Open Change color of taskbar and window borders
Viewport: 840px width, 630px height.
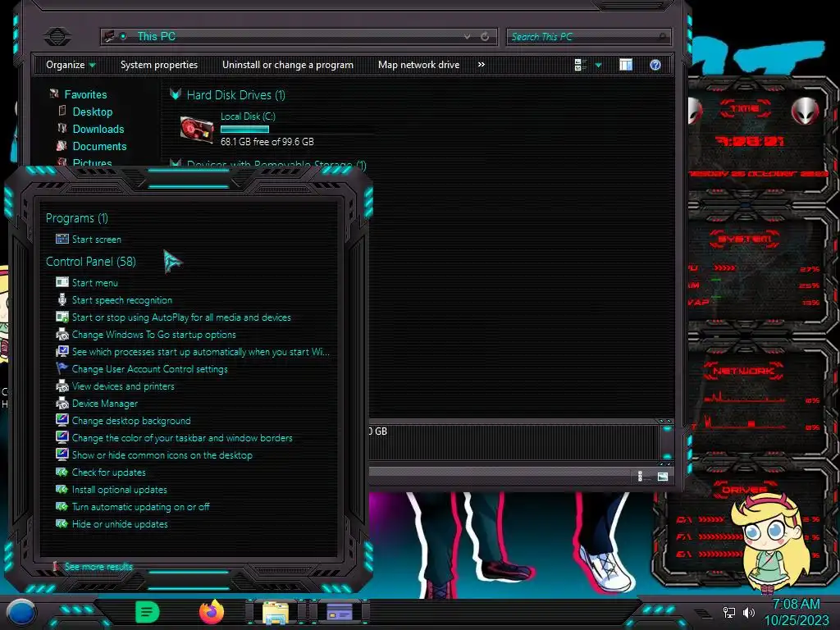(182, 438)
